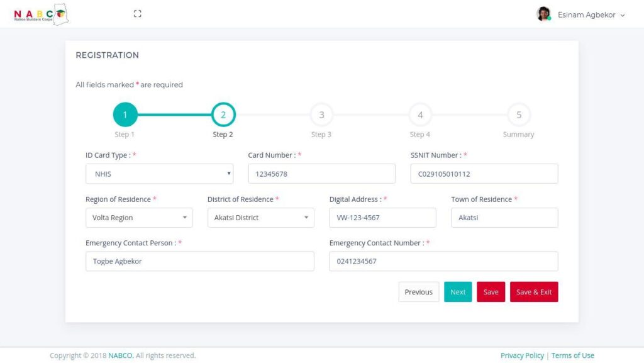Jump to Step 3 circle
This screenshot has height=363, width=644.
tap(321, 114)
